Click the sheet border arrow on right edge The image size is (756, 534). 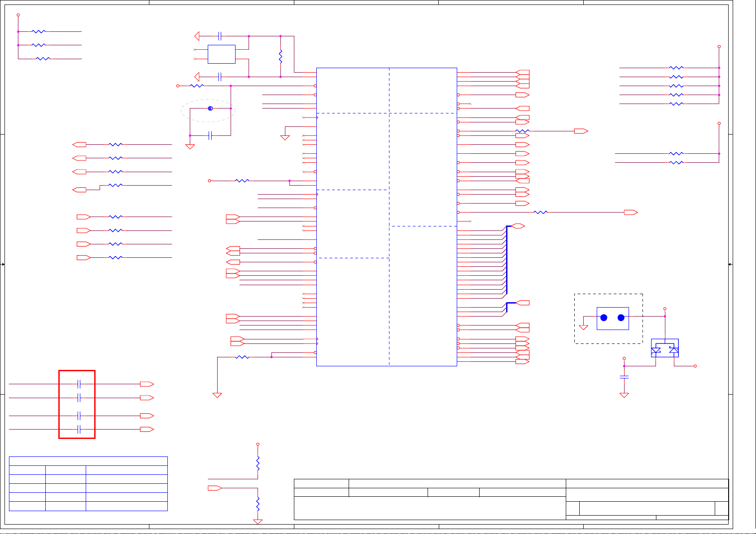730,265
